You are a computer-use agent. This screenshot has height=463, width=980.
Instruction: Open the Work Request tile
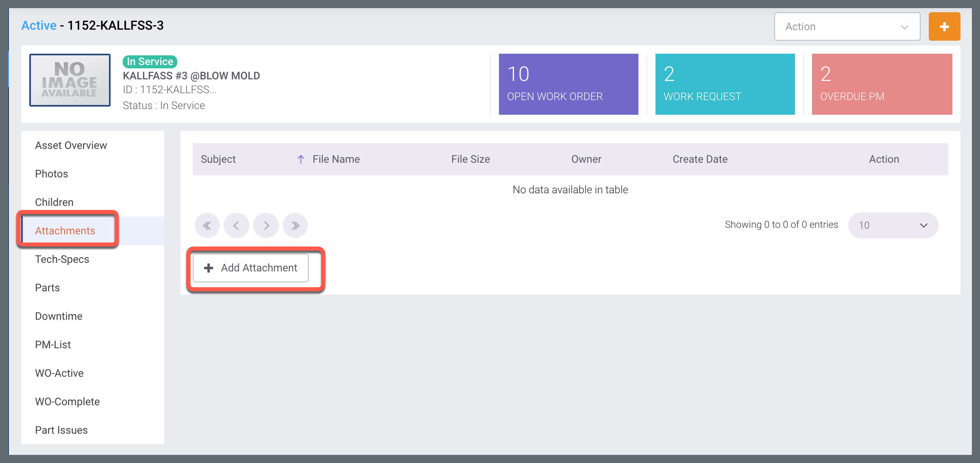click(x=725, y=84)
